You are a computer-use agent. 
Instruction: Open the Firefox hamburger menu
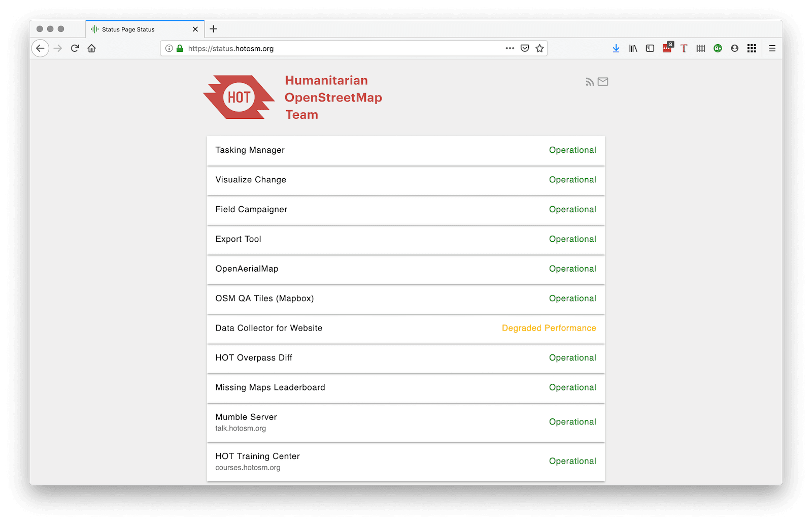pos(772,48)
